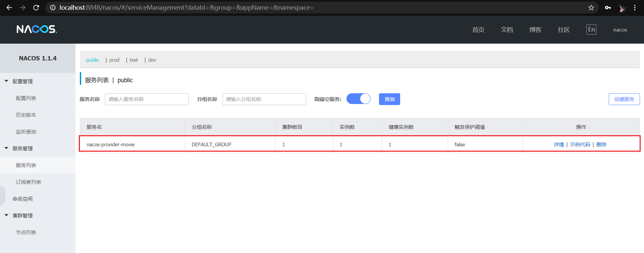
Task: Switch to the prod namespace tab
Action: click(114, 60)
